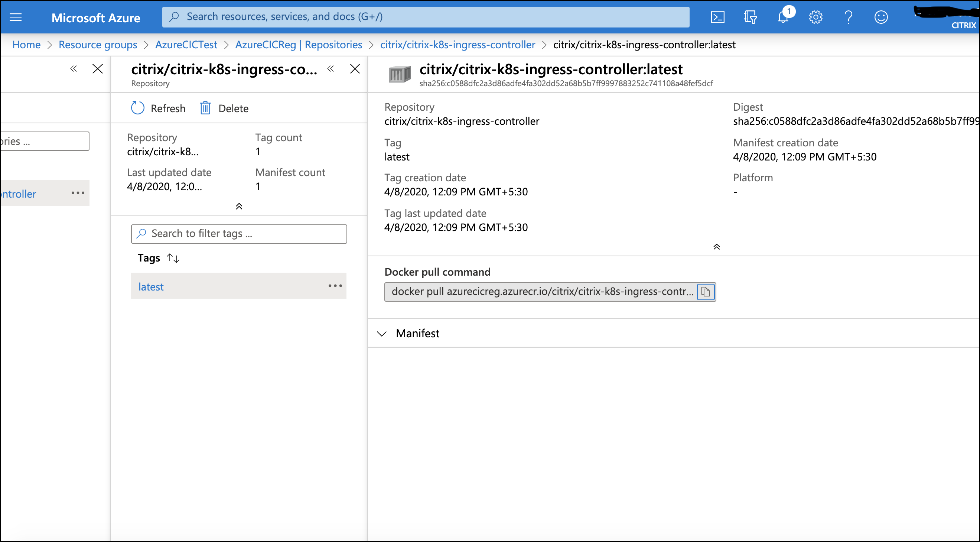Click the Tag value latest in details
This screenshot has width=980, height=542.
[397, 157]
